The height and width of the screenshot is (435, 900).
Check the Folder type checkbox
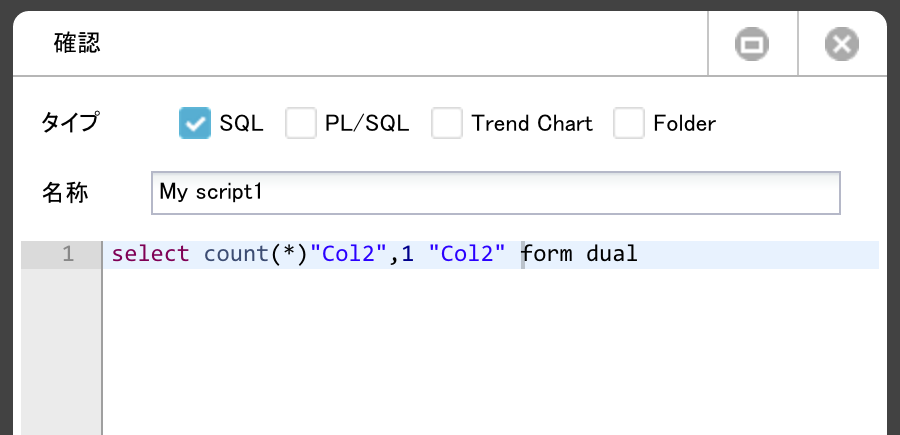pos(629,123)
